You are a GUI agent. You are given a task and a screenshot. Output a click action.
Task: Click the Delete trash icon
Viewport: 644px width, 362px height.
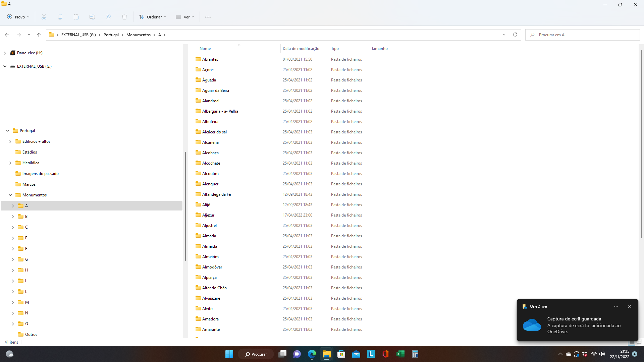pyautogui.click(x=124, y=17)
